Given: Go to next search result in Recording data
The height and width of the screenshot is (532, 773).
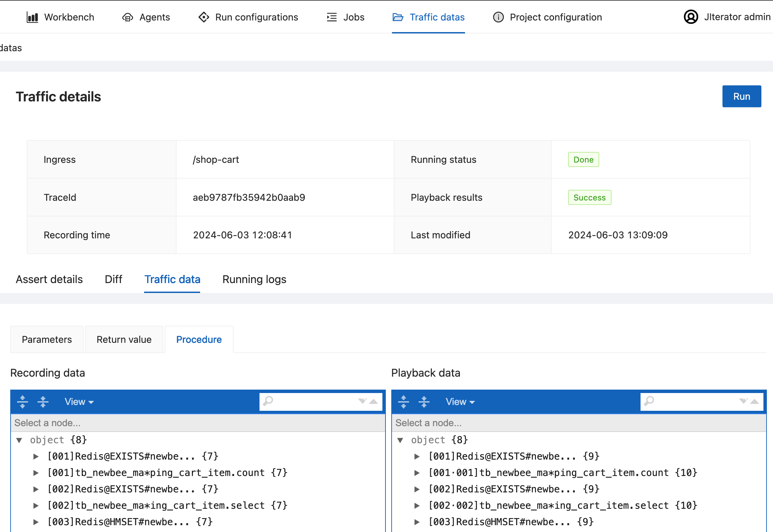Looking at the screenshot, I should click(x=362, y=401).
